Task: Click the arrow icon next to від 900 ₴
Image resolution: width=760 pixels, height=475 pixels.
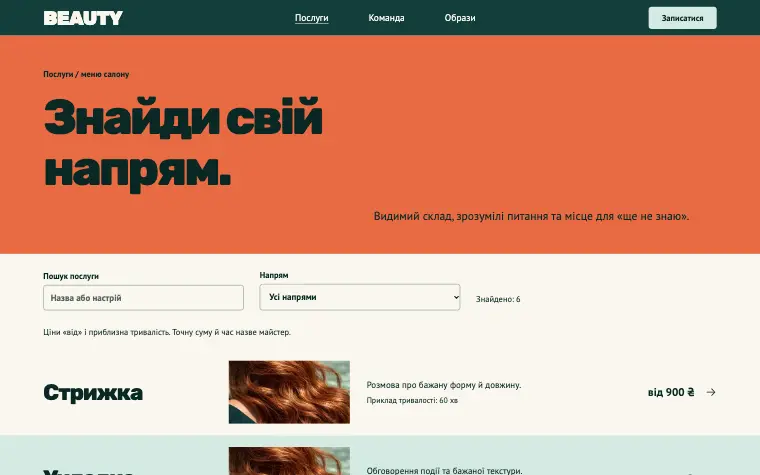Action: [711, 392]
